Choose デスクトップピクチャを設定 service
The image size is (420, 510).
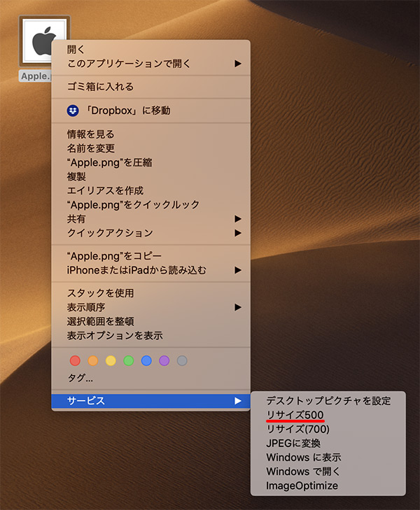click(x=328, y=401)
